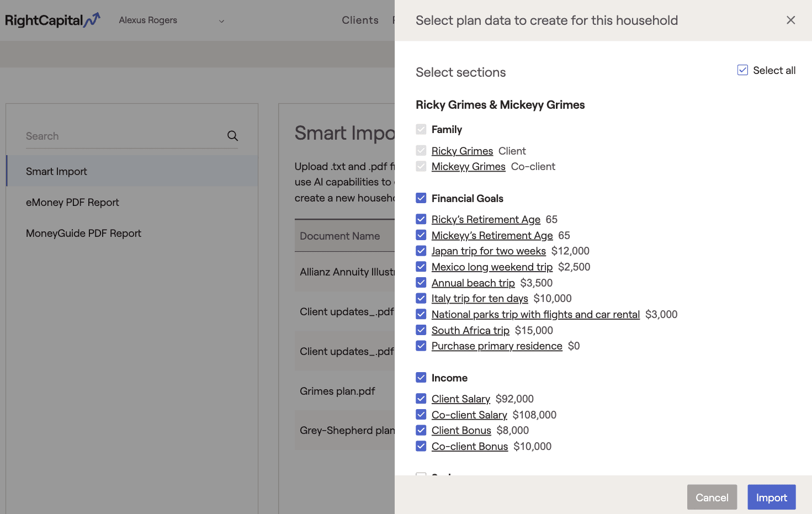Uncheck Italy trip for ten days checkbox
This screenshot has height=514, width=812.
coord(421,298)
